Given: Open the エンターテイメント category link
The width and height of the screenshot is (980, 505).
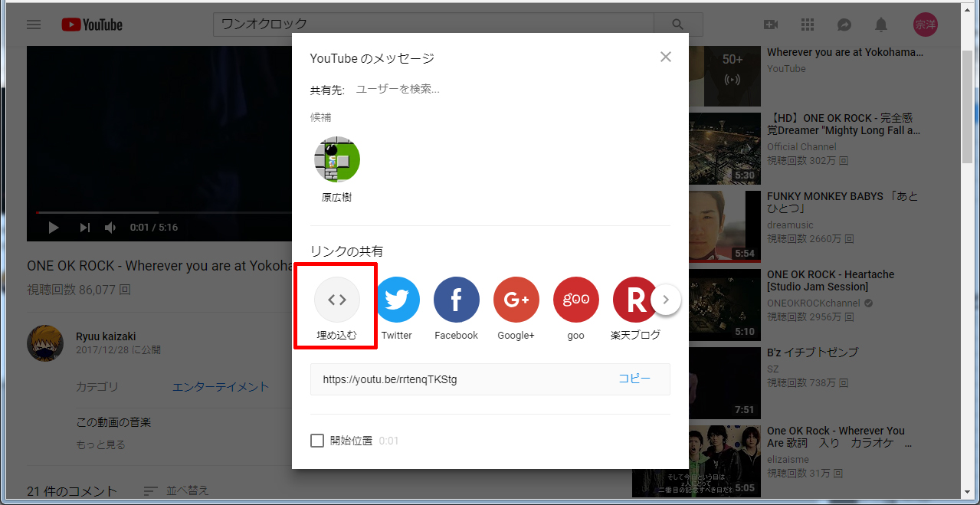Looking at the screenshot, I should click(221, 387).
